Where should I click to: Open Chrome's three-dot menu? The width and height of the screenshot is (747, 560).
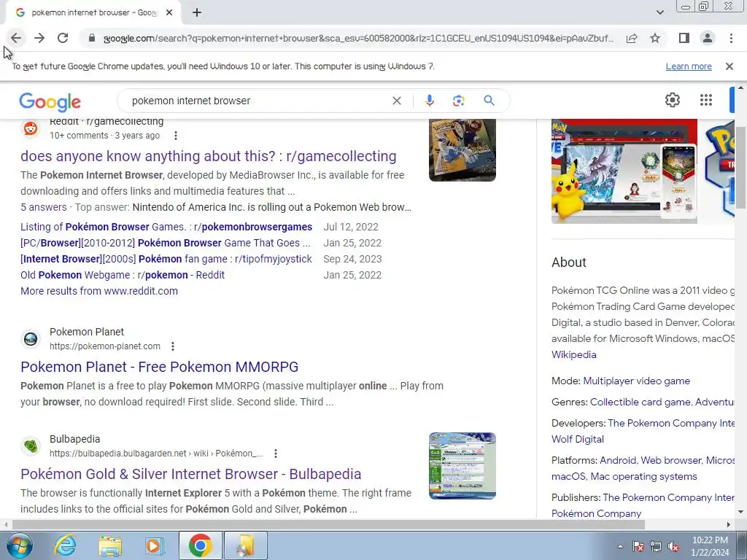(731, 38)
